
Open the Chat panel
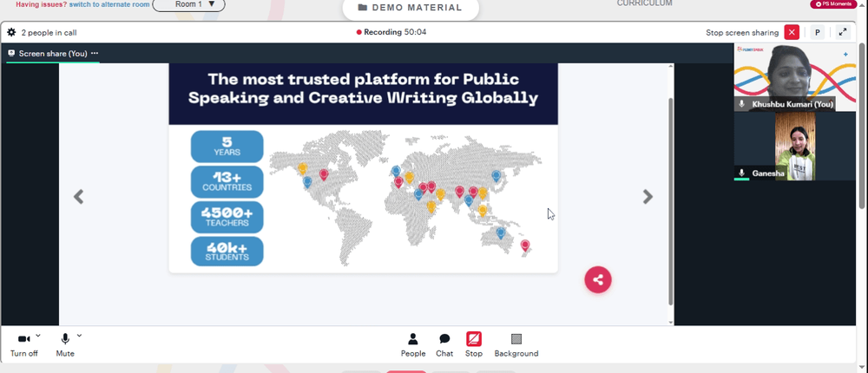(x=444, y=345)
